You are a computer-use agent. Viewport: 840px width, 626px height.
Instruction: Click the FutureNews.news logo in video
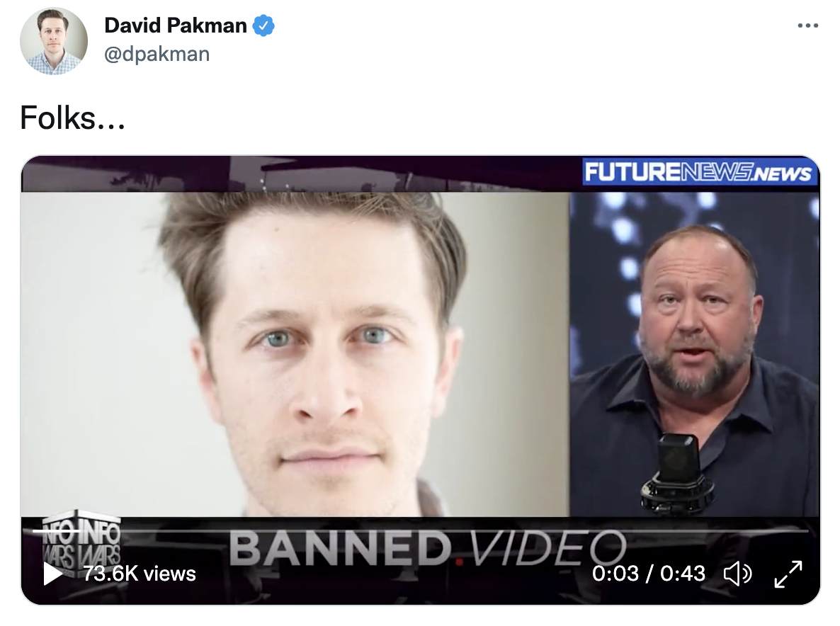pos(698,172)
